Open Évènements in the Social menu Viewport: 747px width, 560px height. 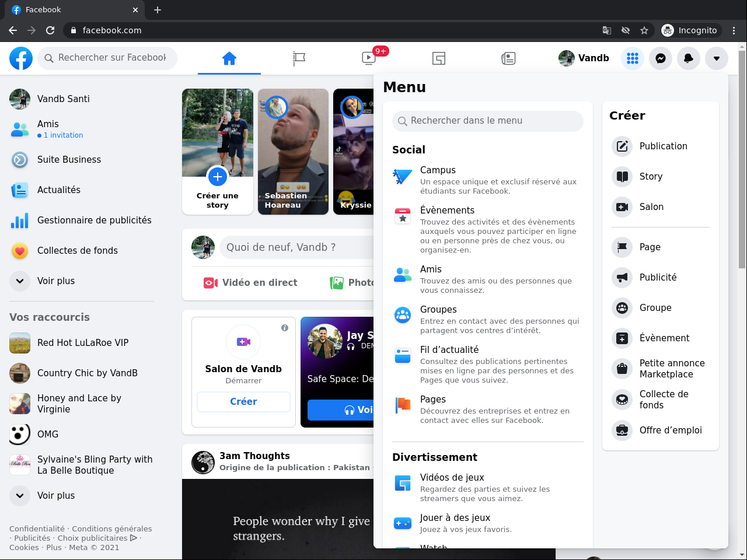click(x=488, y=230)
